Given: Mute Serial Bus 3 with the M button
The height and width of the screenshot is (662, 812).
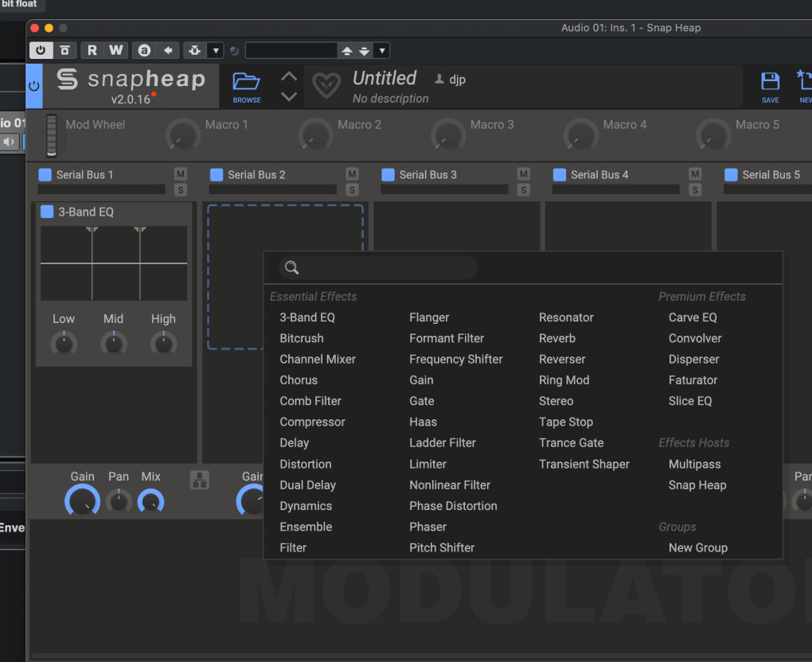Looking at the screenshot, I should pos(524,174).
